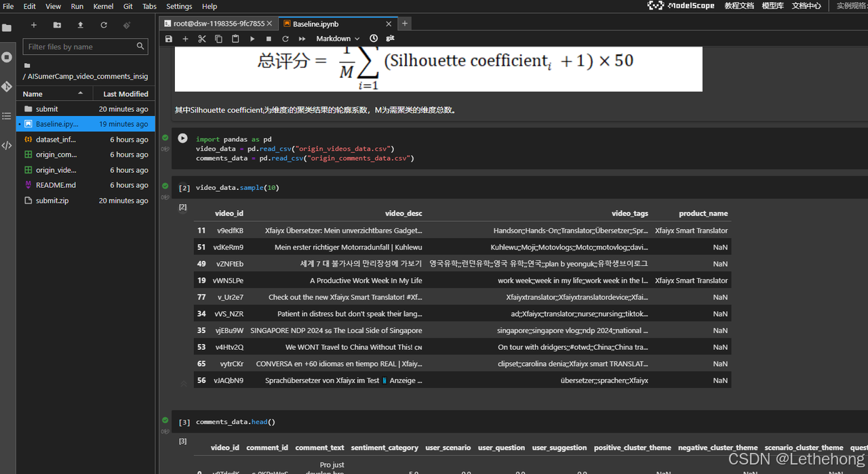Open the Running Terminals and Kernels panel
Screen dimensions: 868x474
click(7, 57)
